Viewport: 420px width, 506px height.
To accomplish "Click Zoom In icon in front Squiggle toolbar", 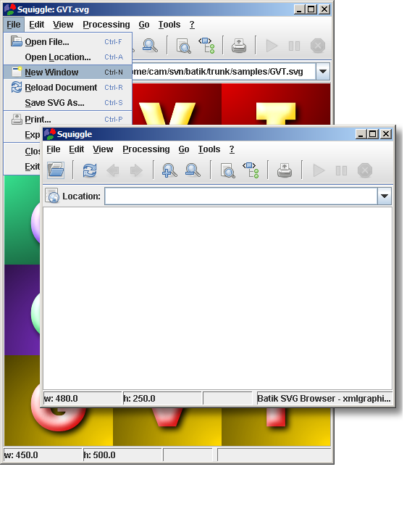I will click(169, 170).
